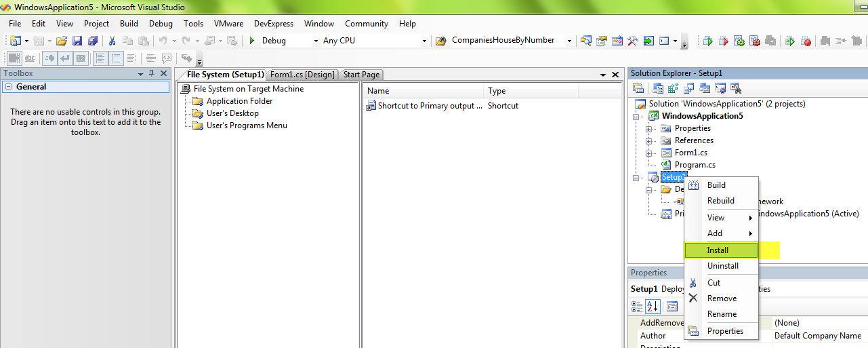Select User's Desktop folder
Image resolution: width=868 pixels, height=348 pixels.
point(232,113)
